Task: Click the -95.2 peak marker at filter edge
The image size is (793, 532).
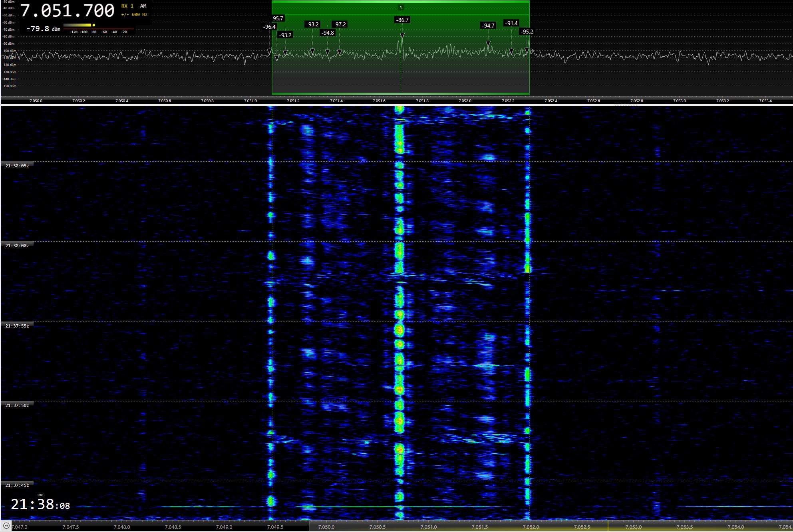Action: click(x=527, y=32)
